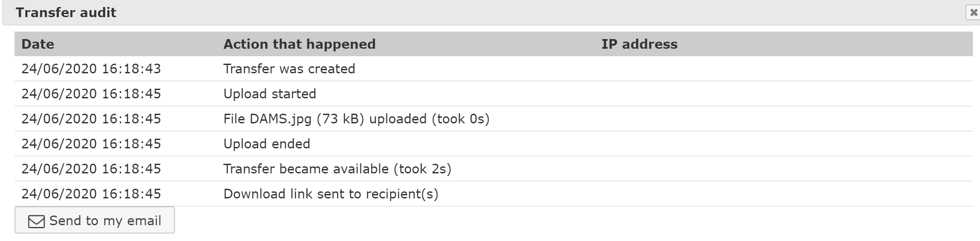Select the Upload ended entry
The image size is (980, 241).
[266, 144]
